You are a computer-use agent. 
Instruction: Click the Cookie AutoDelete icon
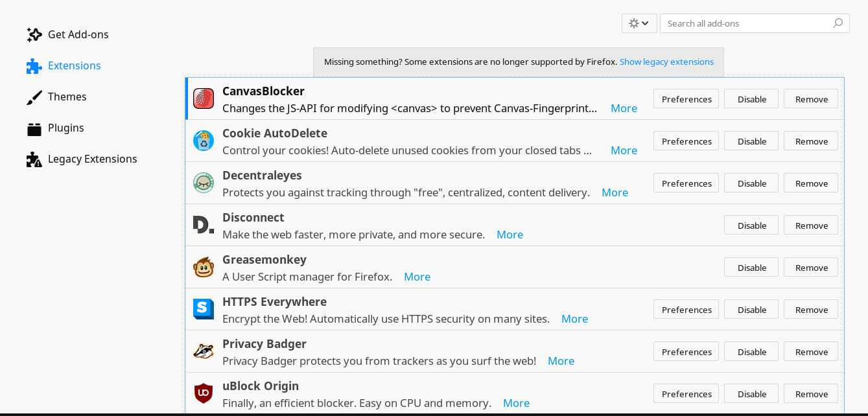pos(204,141)
